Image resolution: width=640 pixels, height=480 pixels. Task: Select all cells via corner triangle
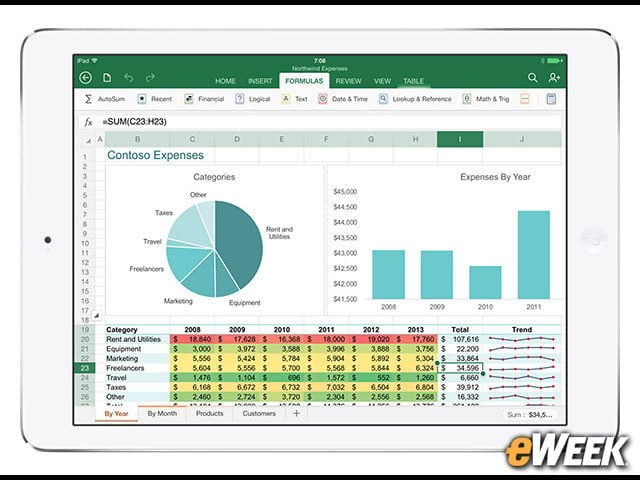tap(88, 141)
